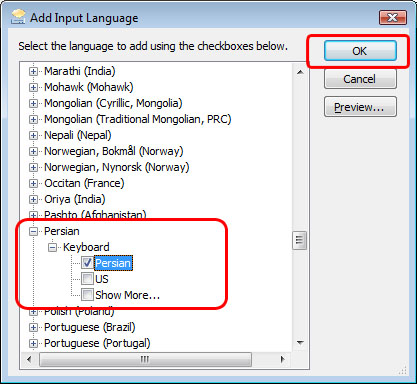Expand the Portuguese (Brazil) entry
The height and width of the screenshot is (384, 417).
click(x=33, y=327)
